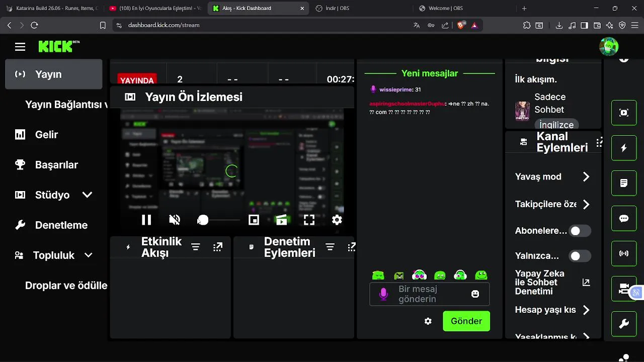Screen dimensions: 644x362
Task: Enable the Abonelere subscribers-only switch
Action: tap(580, 231)
